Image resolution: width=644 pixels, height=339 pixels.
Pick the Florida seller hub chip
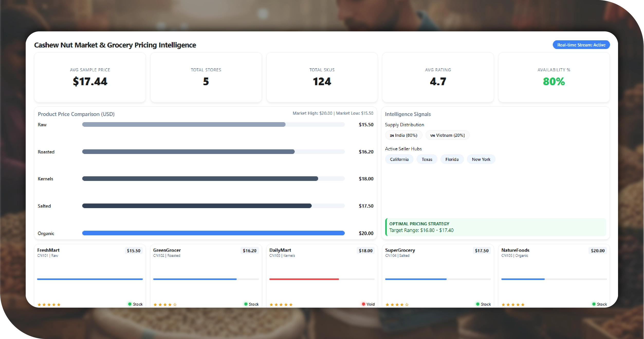point(452,159)
